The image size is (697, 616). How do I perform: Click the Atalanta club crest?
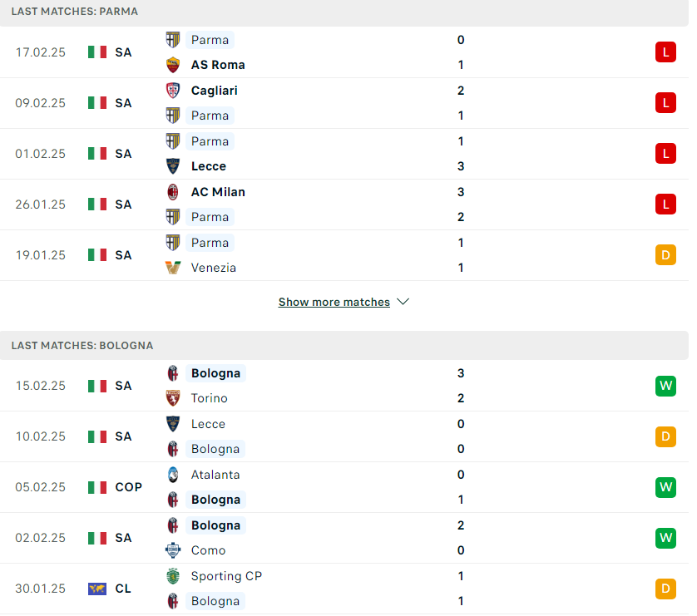(x=173, y=475)
